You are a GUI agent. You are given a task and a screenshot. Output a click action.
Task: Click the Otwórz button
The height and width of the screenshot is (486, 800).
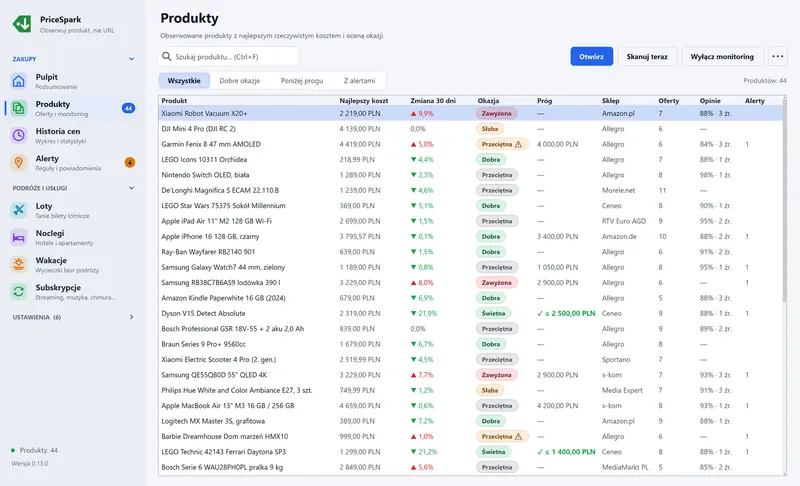tap(591, 56)
